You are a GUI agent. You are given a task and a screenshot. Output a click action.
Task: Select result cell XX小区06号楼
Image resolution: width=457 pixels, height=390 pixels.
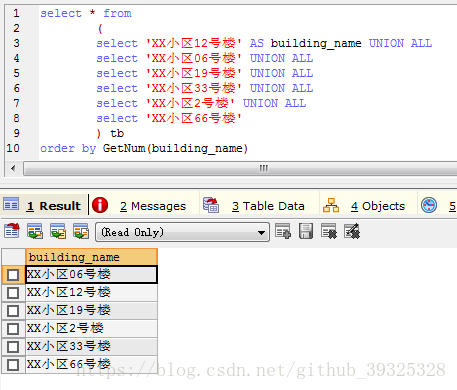coord(91,275)
